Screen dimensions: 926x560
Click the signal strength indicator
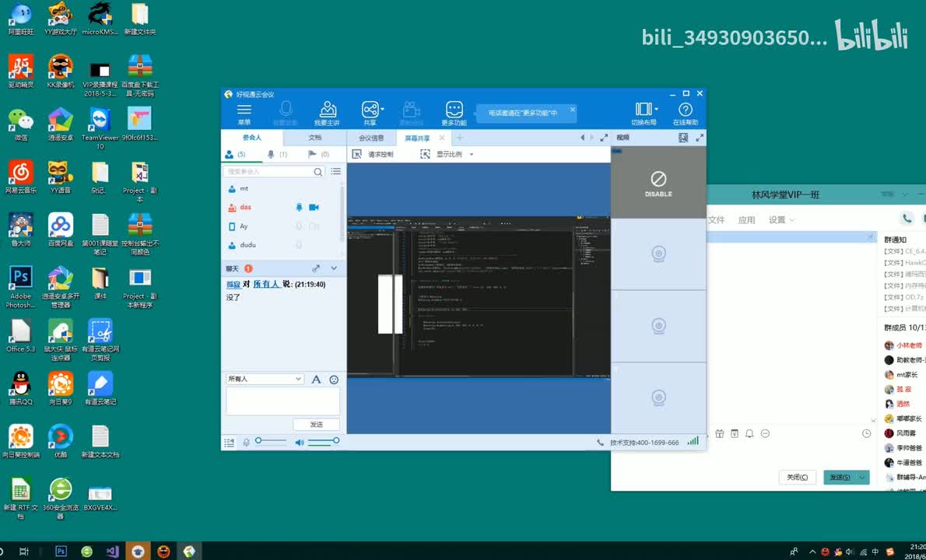pyautogui.click(x=693, y=441)
